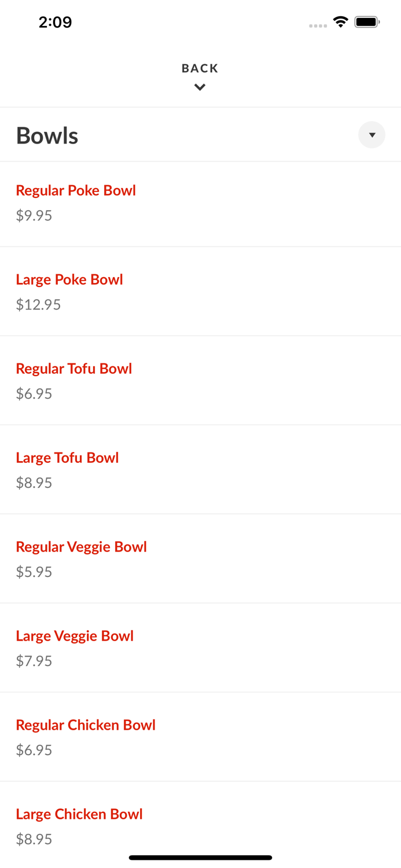Choose the Regular Veggie Bowl

(x=81, y=546)
